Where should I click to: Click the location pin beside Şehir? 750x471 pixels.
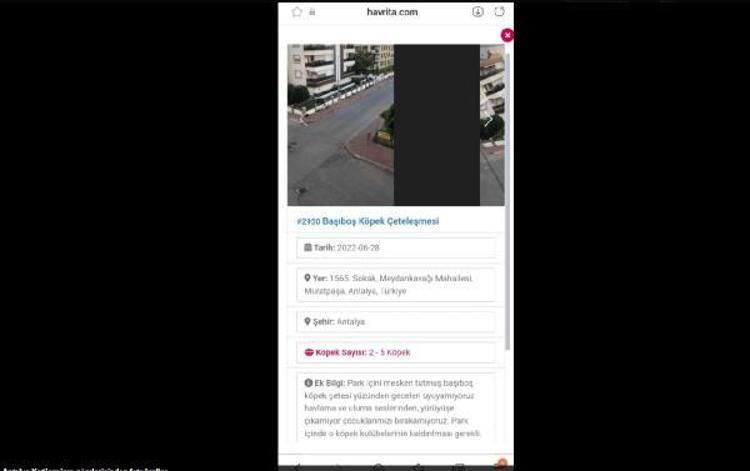308,322
